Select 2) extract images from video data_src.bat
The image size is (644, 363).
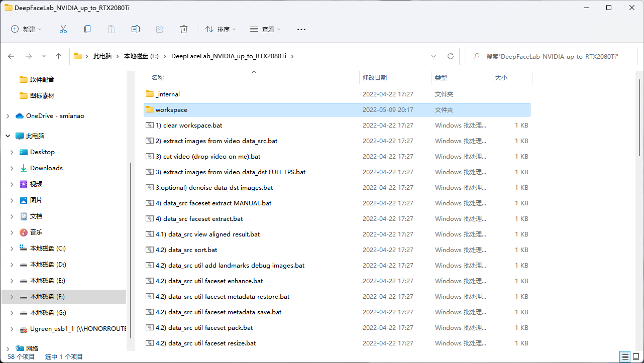216,141
